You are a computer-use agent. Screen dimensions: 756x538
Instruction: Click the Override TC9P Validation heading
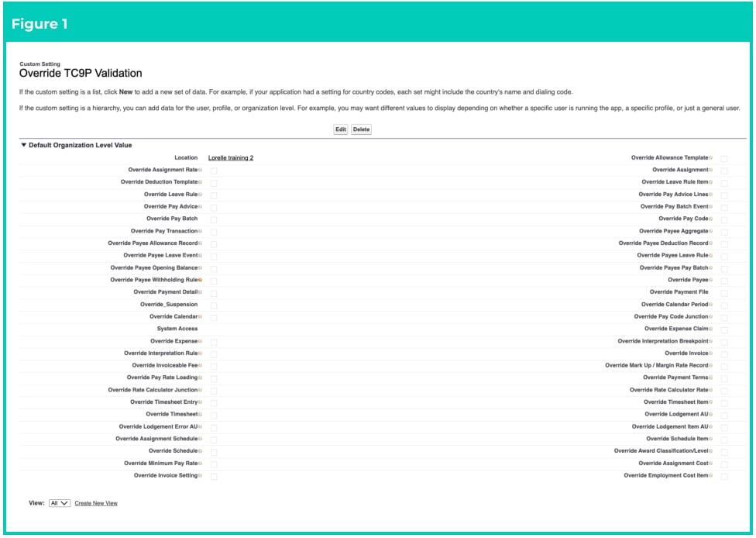tap(81, 74)
